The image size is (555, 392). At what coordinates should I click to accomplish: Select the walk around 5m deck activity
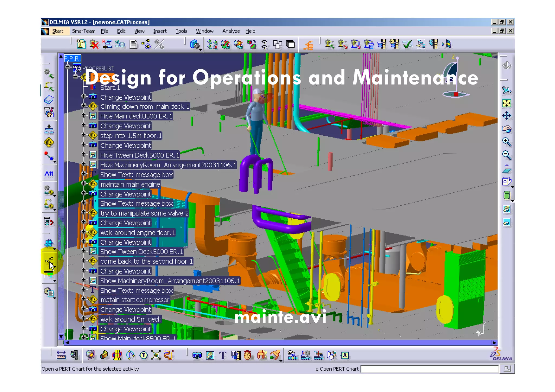tap(131, 319)
